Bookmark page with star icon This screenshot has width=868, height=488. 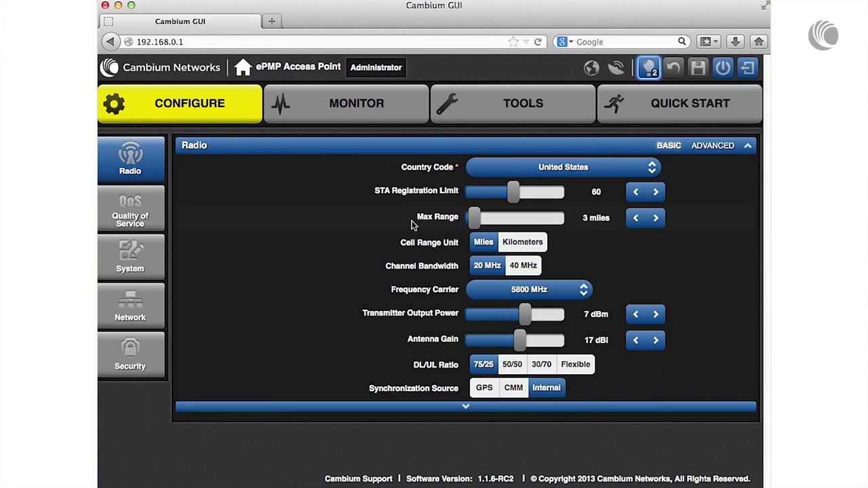[x=513, y=42]
